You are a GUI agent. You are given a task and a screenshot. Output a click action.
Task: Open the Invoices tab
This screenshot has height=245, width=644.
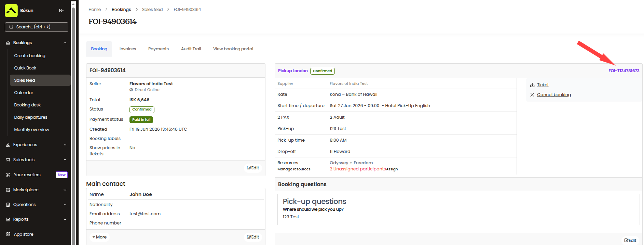point(128,49)
